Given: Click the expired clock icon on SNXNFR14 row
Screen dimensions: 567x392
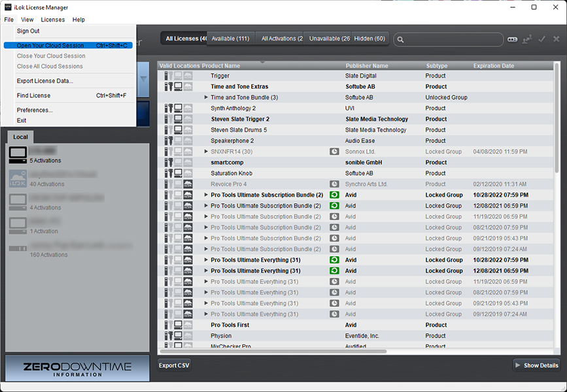Looking at the screenshot, I should coord(334,152).
